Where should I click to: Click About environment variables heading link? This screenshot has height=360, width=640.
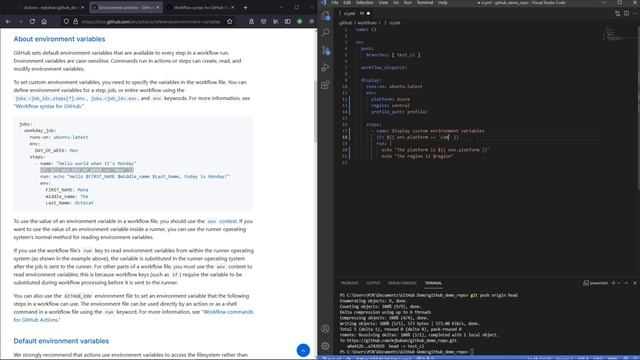tap(59, 39)
